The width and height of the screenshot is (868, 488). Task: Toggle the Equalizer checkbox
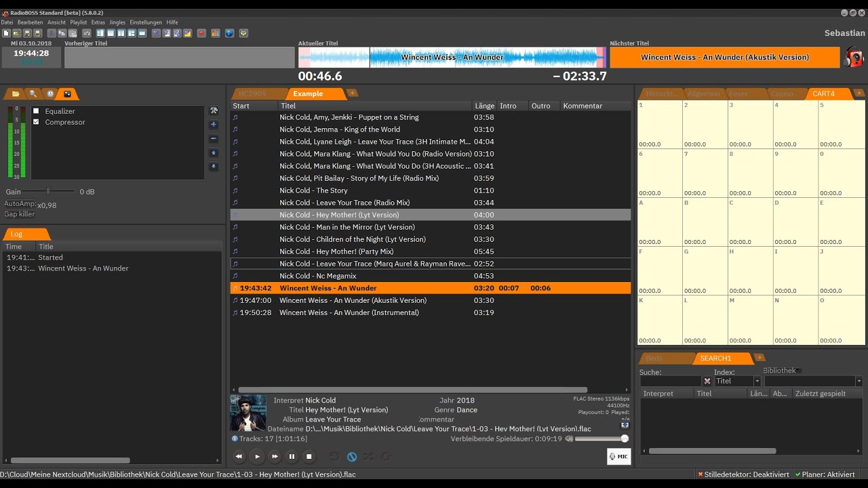(36, 111)
